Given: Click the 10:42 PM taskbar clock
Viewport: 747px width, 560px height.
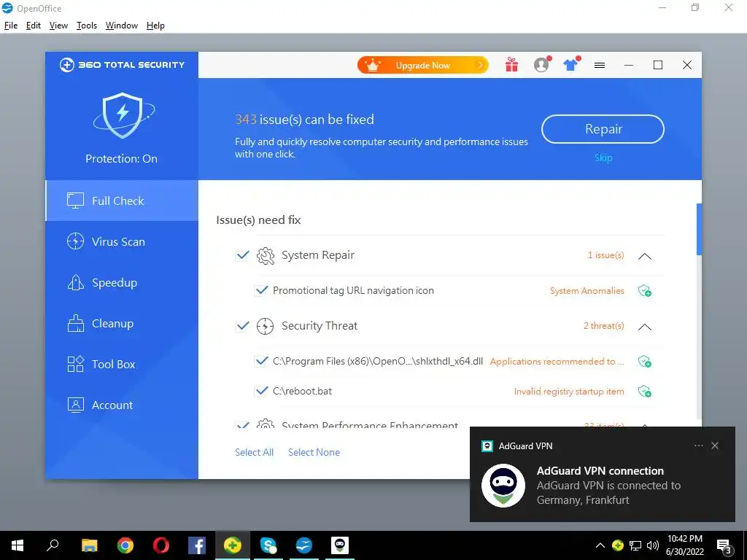Looking at the screenshot, I should pos(684,539).
